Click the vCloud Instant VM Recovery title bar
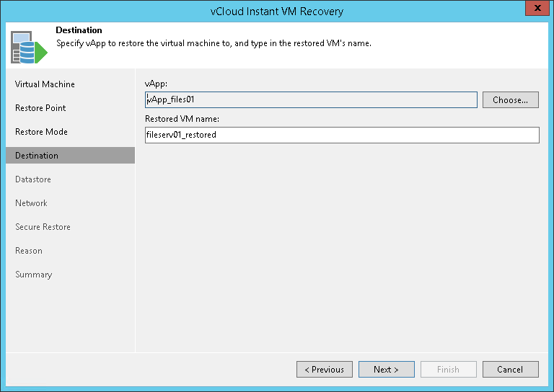 [x=277, y=11]
